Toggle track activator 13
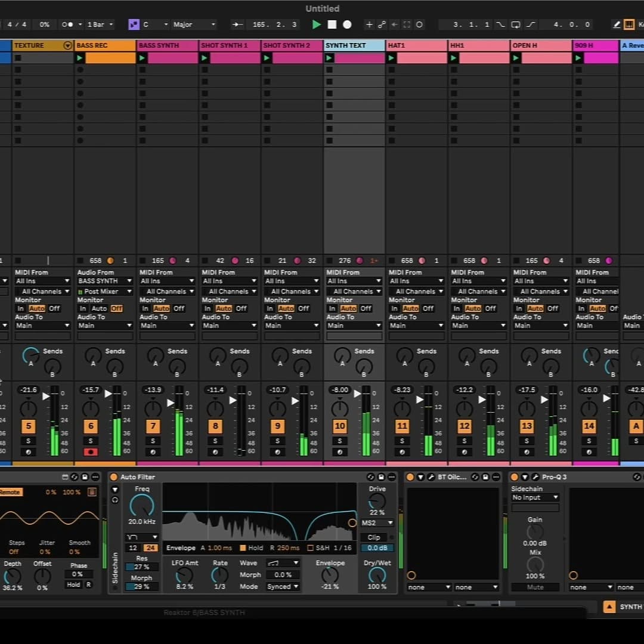 click(527, 426)
